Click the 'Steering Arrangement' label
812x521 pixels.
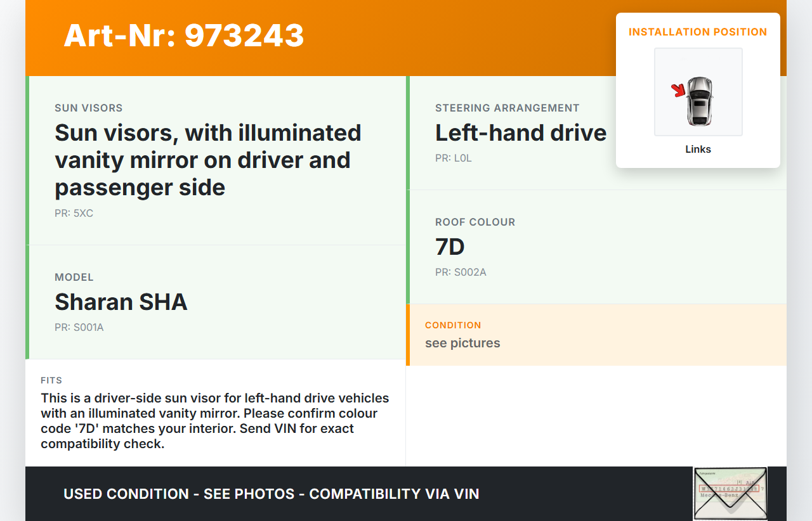tap(507, 108)
